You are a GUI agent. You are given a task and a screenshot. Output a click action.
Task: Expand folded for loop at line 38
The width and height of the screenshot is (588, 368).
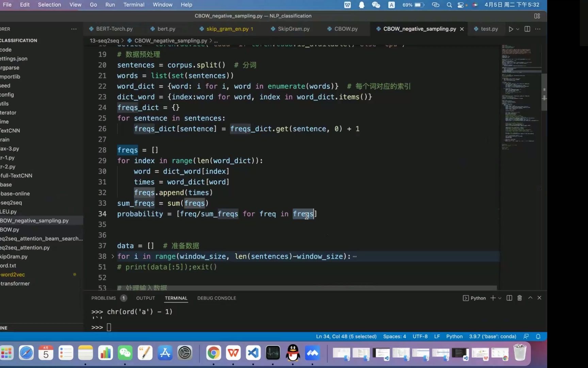pos(113,256)
